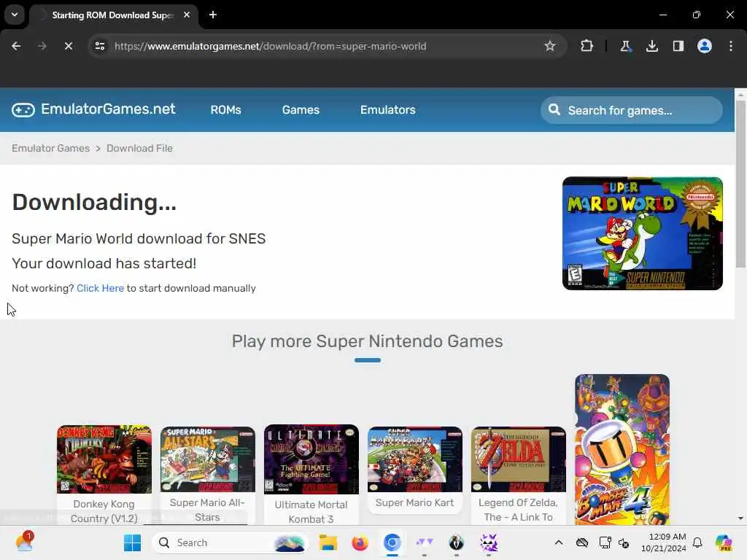The width and height of the screenshot is (747, 560).
Task: Open the ROMs menu
Action: pos(226,110)
